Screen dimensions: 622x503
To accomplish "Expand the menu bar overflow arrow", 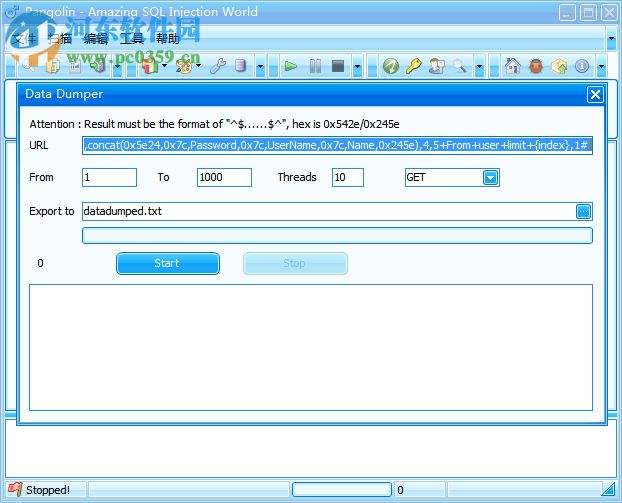I will coord(611,38).
